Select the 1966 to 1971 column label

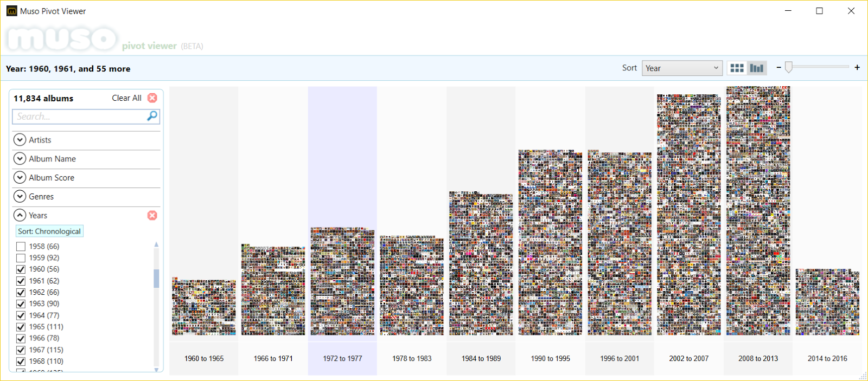pyautogui.click(x=273, y=358)
